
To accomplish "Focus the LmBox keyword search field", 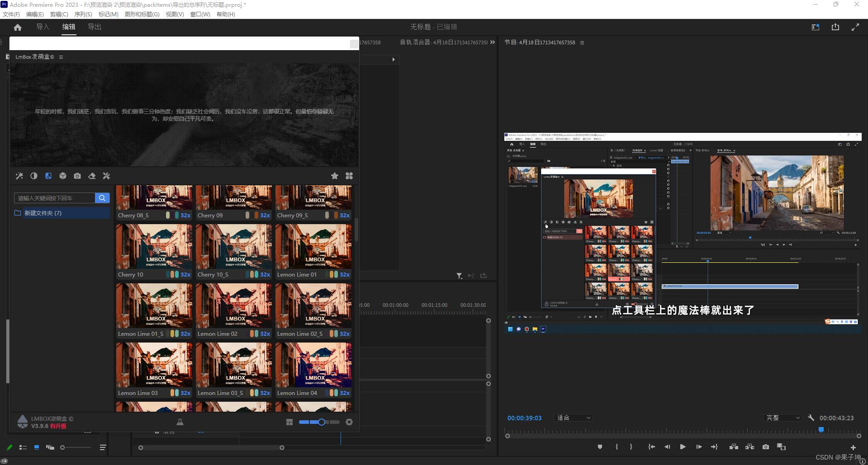I will [x=55, y=198].
